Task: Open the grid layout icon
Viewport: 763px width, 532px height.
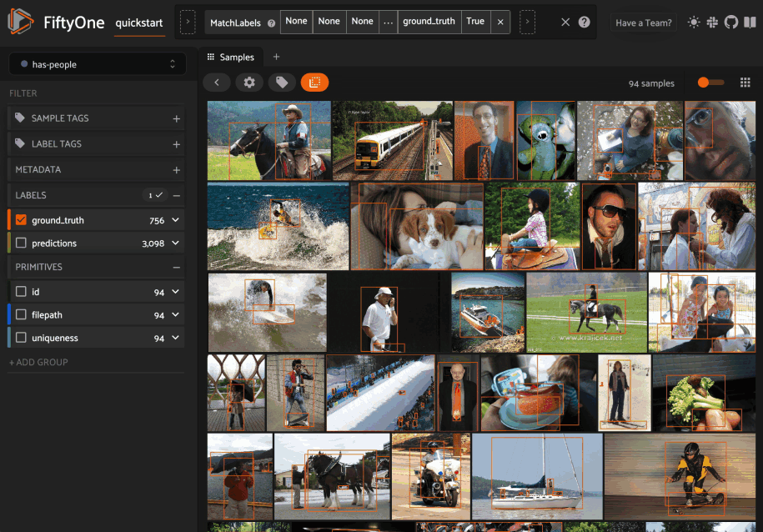Action: click(x=745, y=83)
